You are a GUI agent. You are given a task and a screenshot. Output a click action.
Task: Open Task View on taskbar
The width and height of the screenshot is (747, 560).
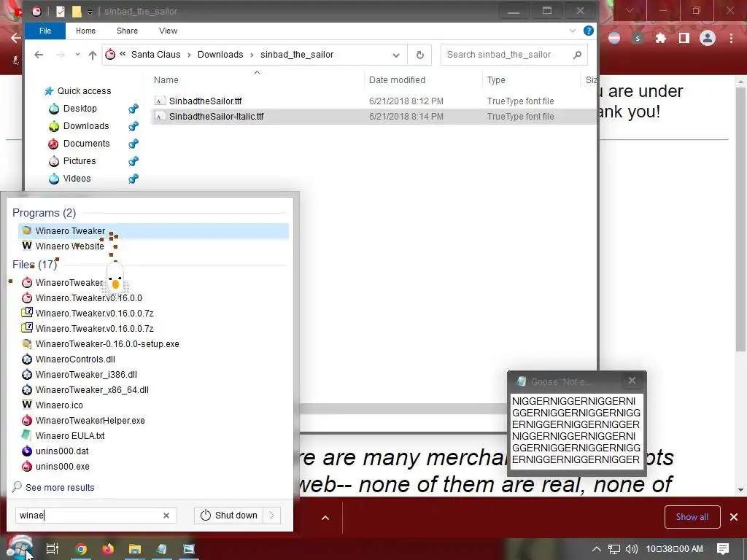click(53, 549)
